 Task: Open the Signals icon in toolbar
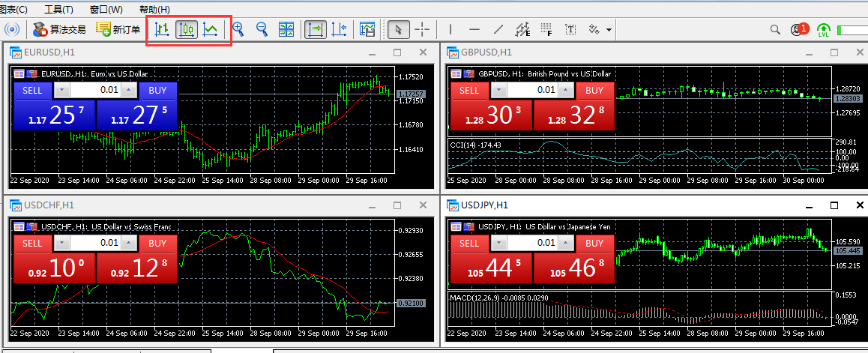point(12,29)
